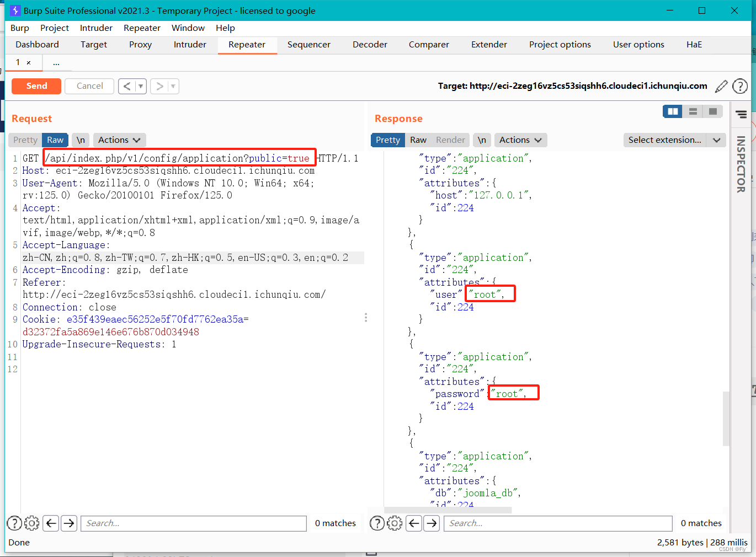Viewport: 756px width, 557px height.
Task: Switch to HaE extension tab
Action: click(694, 45)
